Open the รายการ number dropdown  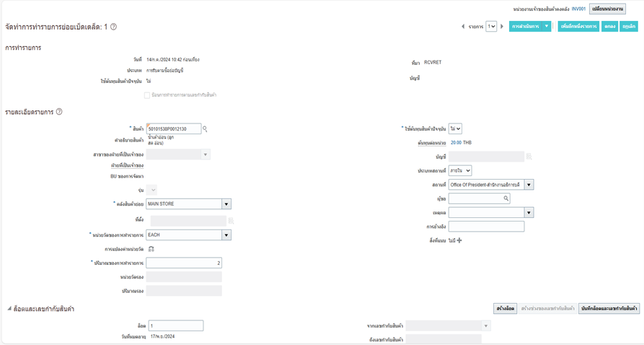[491, 26]
